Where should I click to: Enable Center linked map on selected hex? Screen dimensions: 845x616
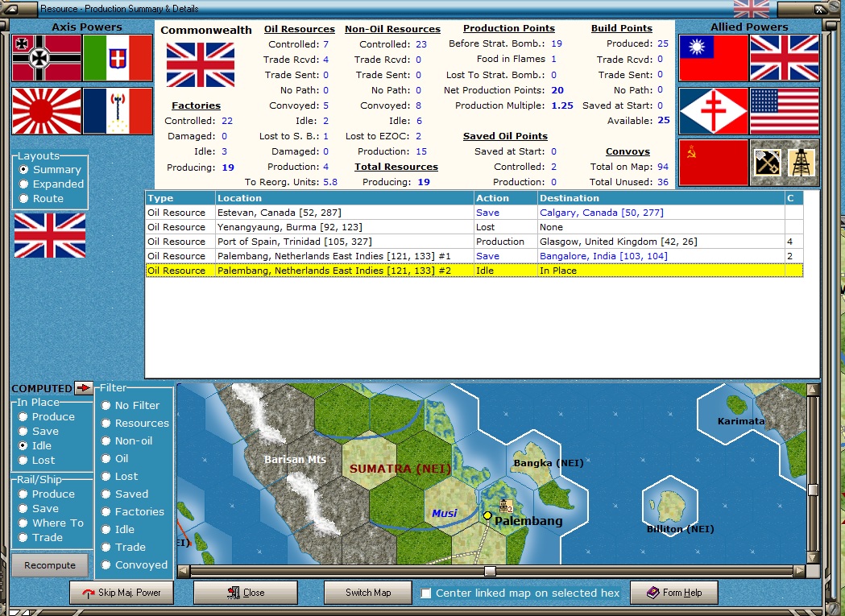[x=426, y=593]
